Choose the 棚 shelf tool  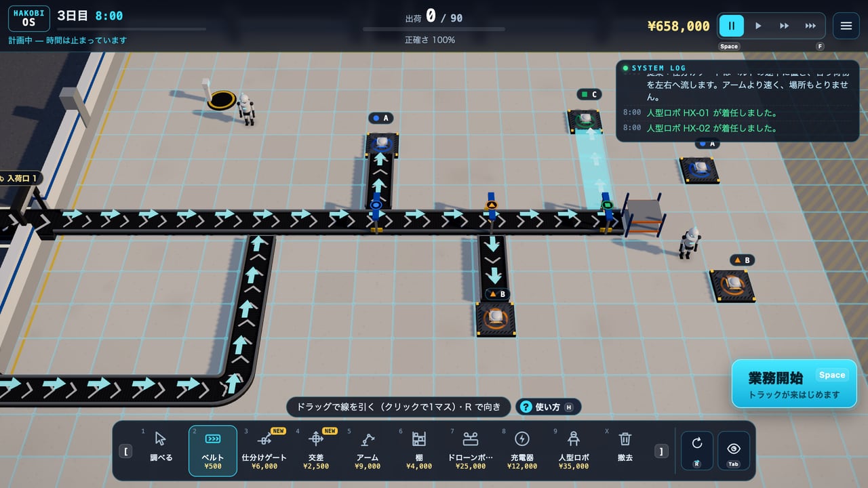(419, 451)
